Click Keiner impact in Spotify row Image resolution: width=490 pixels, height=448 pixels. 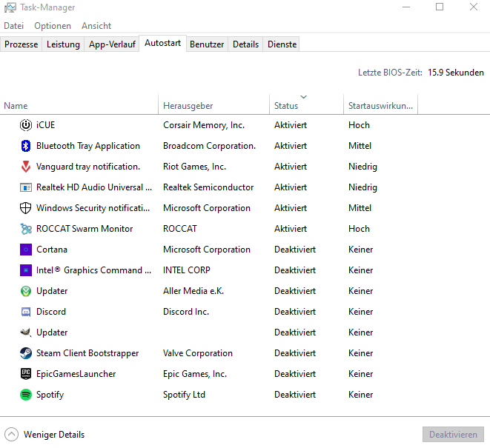click(x=360, y=395)
